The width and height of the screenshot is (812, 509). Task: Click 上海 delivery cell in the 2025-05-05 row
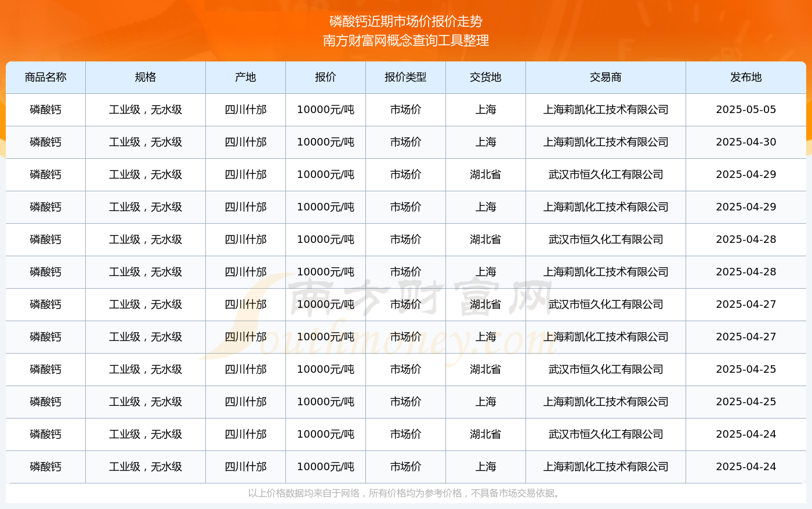485,110
